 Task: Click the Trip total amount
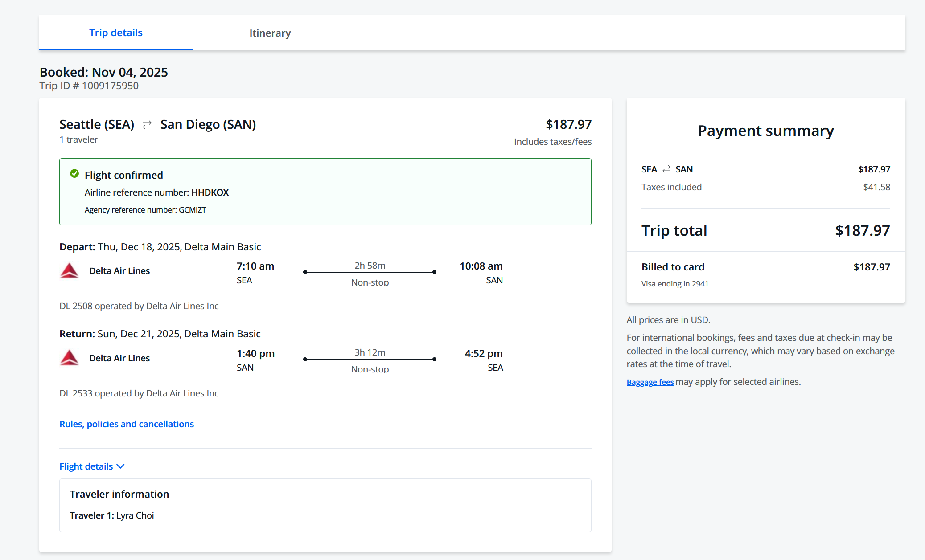click(862, 231)
